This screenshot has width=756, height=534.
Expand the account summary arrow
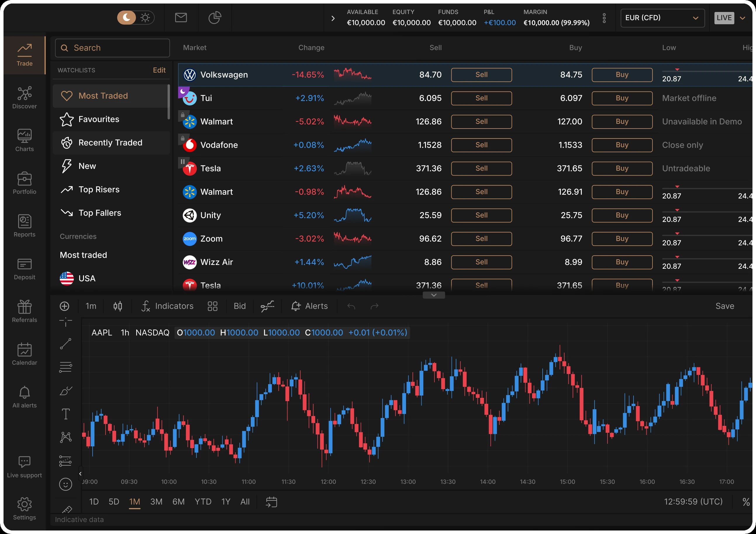pos(333,18)
